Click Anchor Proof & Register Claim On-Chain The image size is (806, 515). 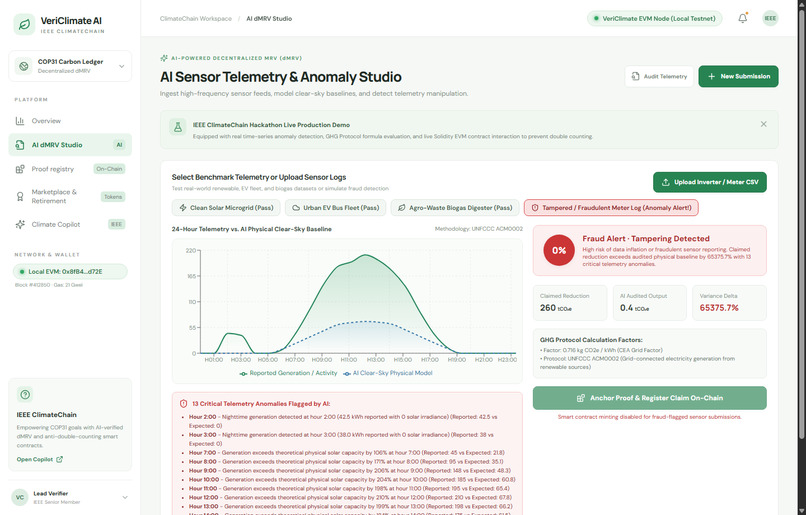tap(650, 398)
